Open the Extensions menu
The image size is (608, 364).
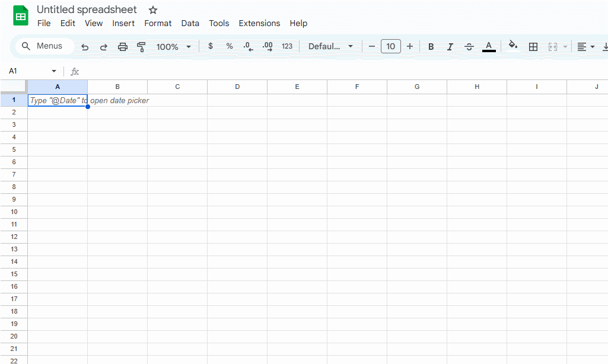click(259, 23)
